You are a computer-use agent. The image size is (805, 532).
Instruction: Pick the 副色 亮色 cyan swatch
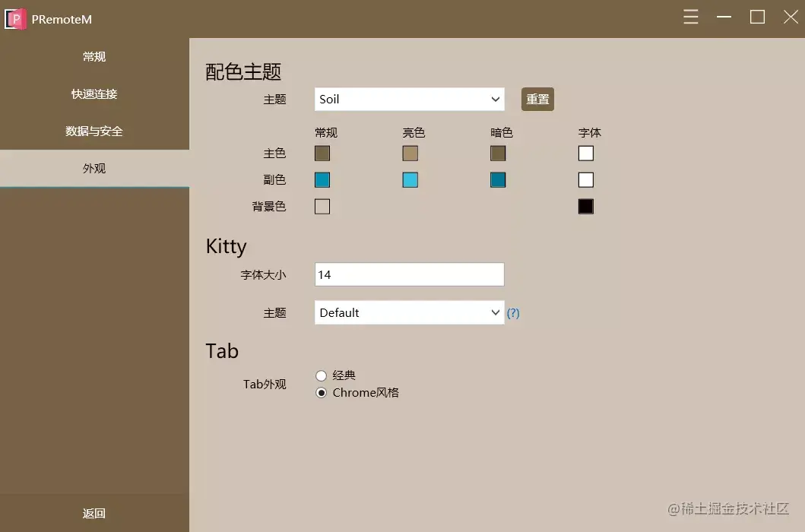click(410, 179)
